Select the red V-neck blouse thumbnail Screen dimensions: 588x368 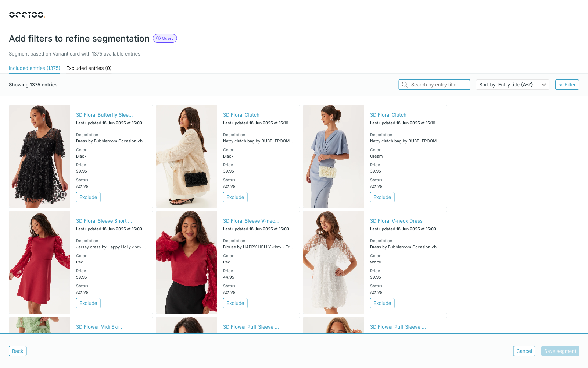pos(187,262)
